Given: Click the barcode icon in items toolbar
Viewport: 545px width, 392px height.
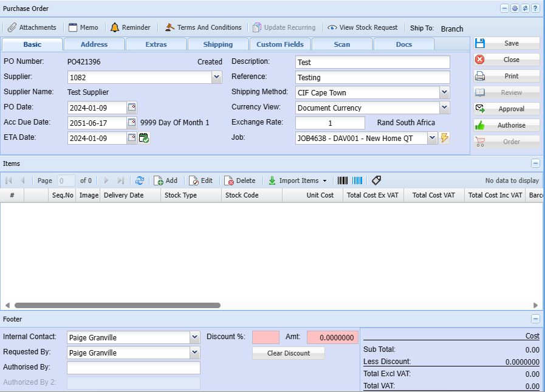Looking at the screenshot, I should 343,181.
